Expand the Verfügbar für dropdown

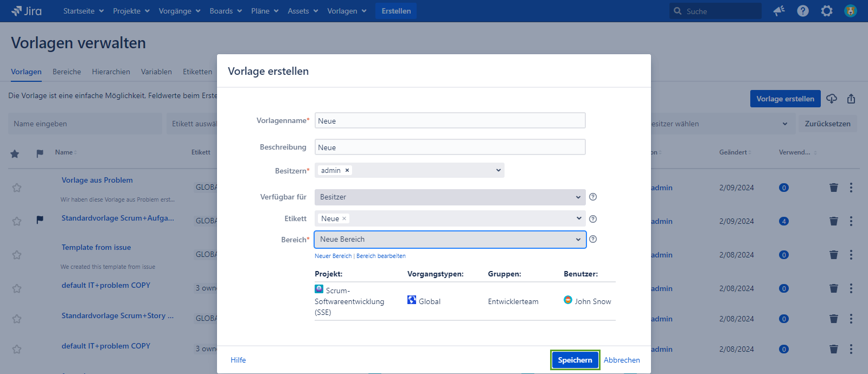[450, 197]
